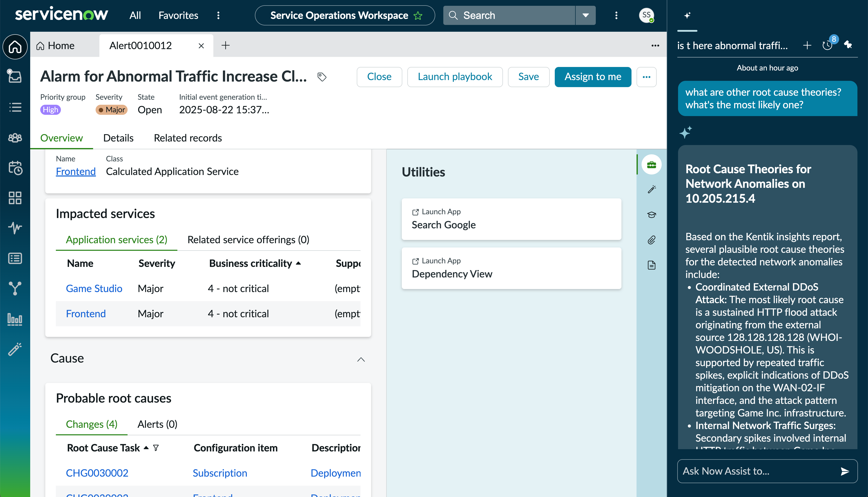
Task: Open the search scope dropdown arrow
Action: click(586, 15)
